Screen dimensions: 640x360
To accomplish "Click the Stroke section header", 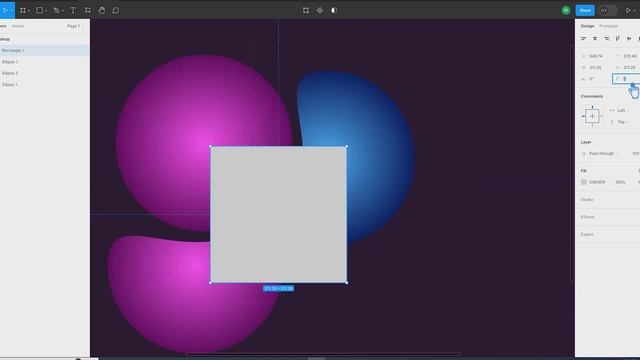I will pos(587,200).
